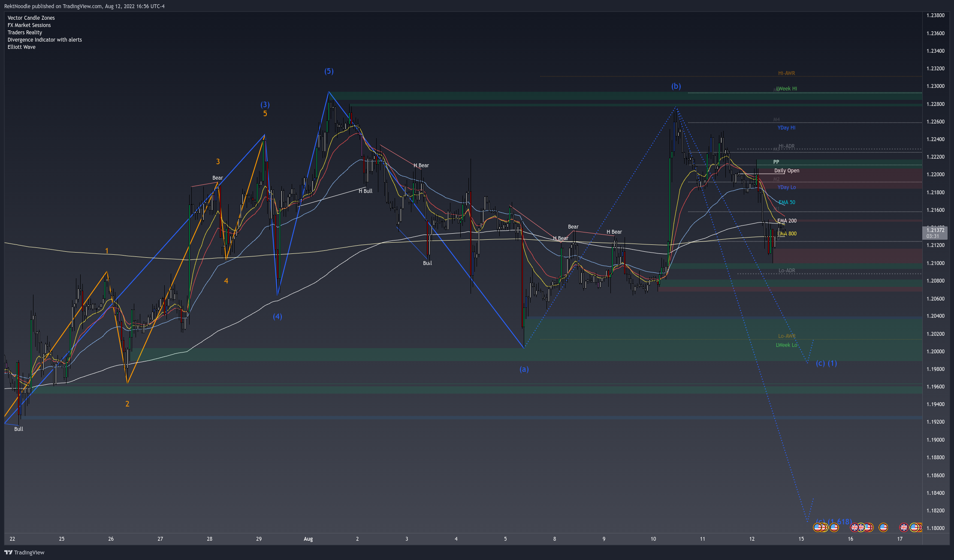Select the FX Market Sessions indicator label
Screen dimensions: 954x560
click(x=29, y=25)
